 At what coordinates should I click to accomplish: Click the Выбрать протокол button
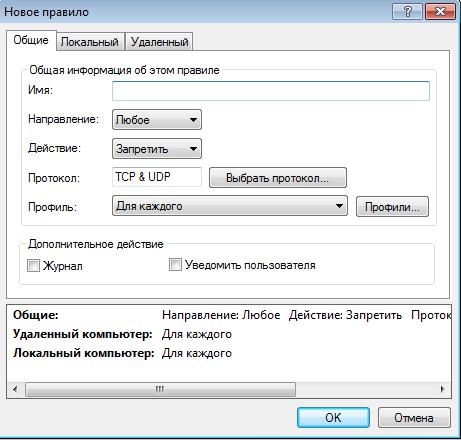click(x=278, y=178)
